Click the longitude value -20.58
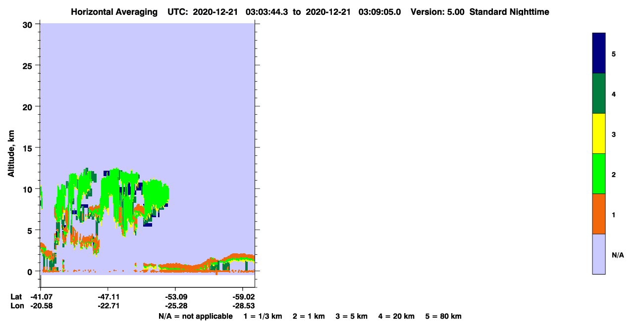Viewport: 644px width, 330px height. click(x=41, y=306)
